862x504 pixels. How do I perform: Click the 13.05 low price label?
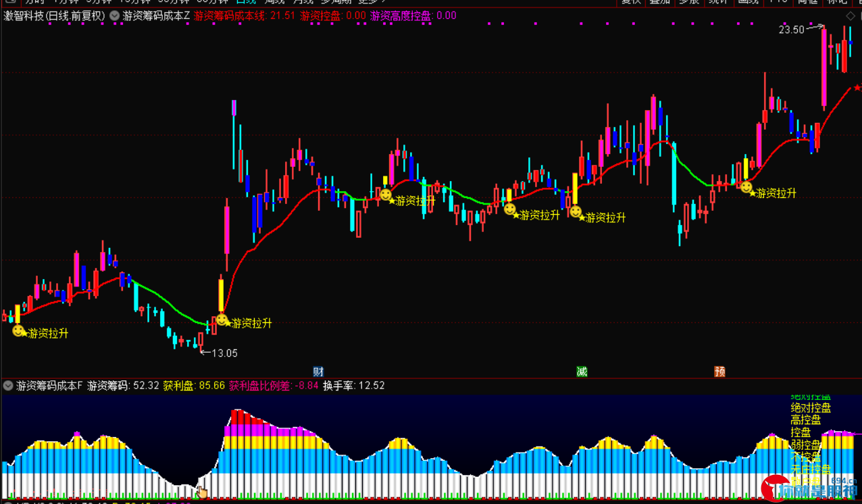tap(225, 353)
